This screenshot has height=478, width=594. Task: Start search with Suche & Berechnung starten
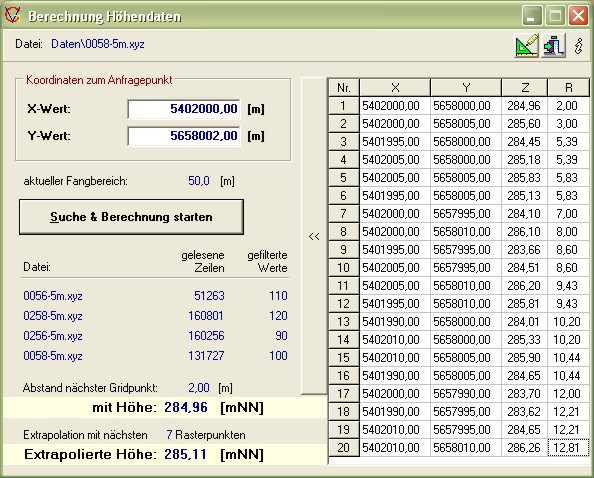pyautogui.click(x=131, y=217)
